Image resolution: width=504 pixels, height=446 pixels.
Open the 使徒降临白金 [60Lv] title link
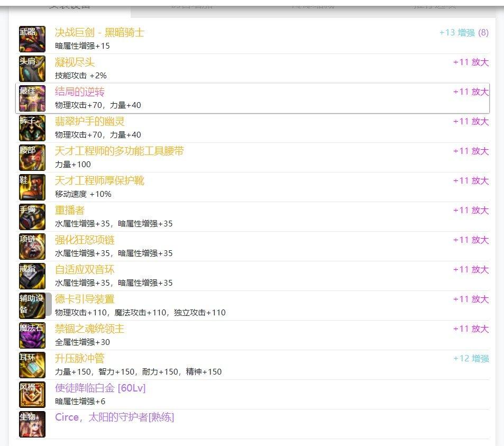(100, 388)
